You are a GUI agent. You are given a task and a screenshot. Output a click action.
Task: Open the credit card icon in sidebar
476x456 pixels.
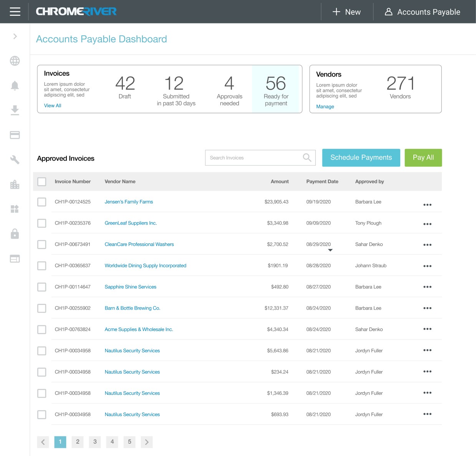[x=15, y=135]
